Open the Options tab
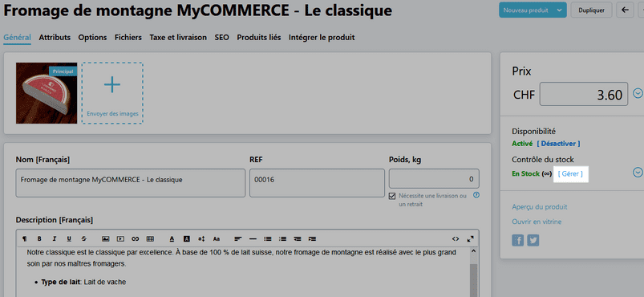Screen dimensions: 644x297 [x=92, y=38]
